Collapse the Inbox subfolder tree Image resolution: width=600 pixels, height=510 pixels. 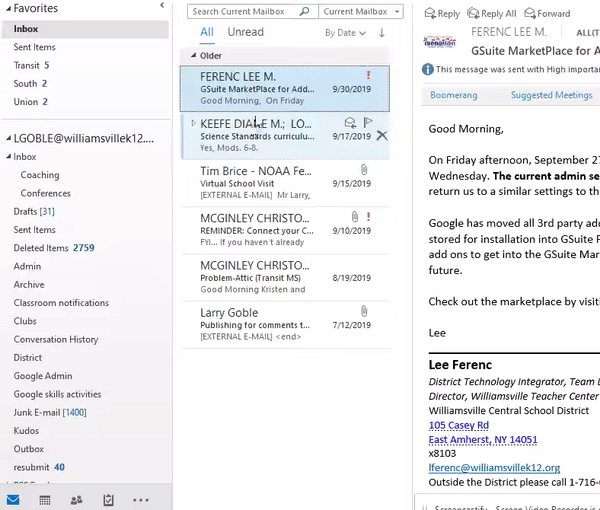8,156
